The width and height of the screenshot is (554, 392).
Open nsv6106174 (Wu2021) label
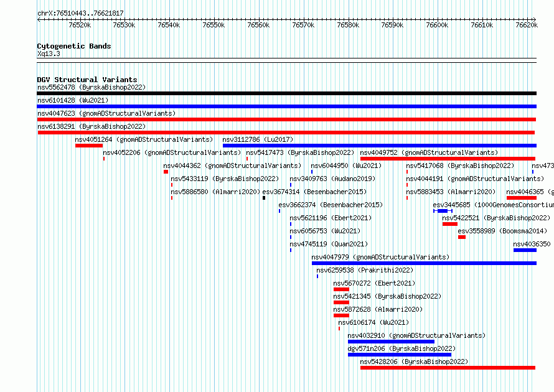click(x=373, y=322)
